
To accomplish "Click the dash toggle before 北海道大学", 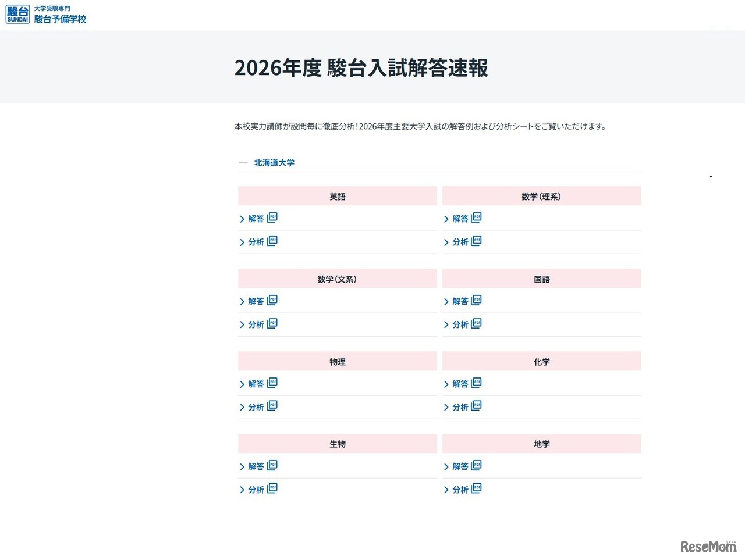I will coord(243,163).
